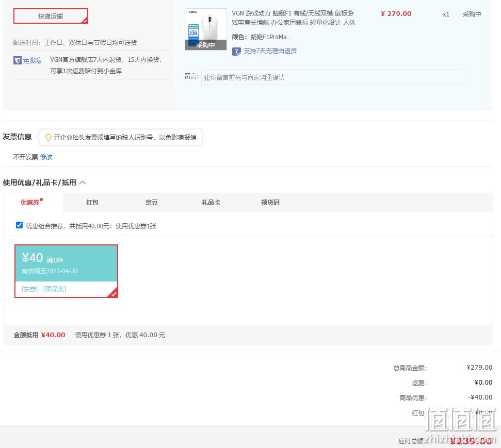Viewport: 501px width, 448px height.
Task: Select the 快递运输 delivery option
Action: pos(51,16)
